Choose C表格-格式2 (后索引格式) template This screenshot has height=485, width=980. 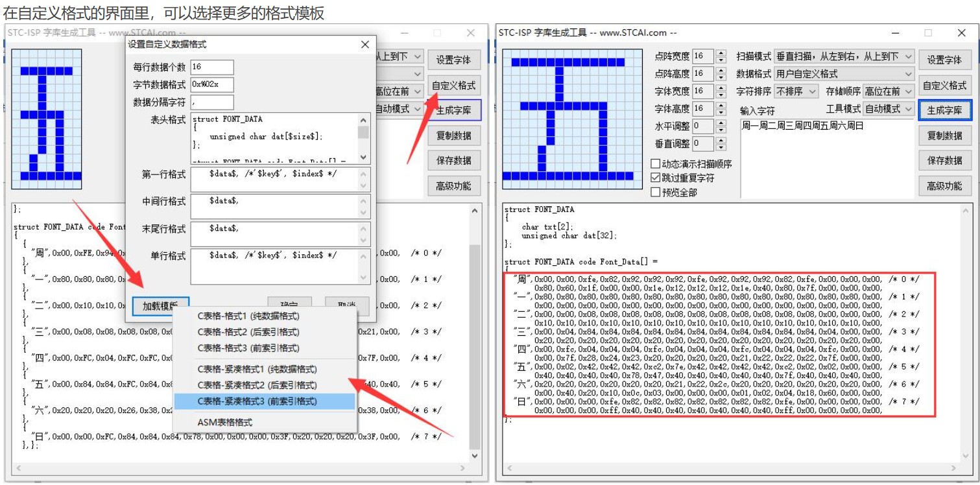[265, 332]
